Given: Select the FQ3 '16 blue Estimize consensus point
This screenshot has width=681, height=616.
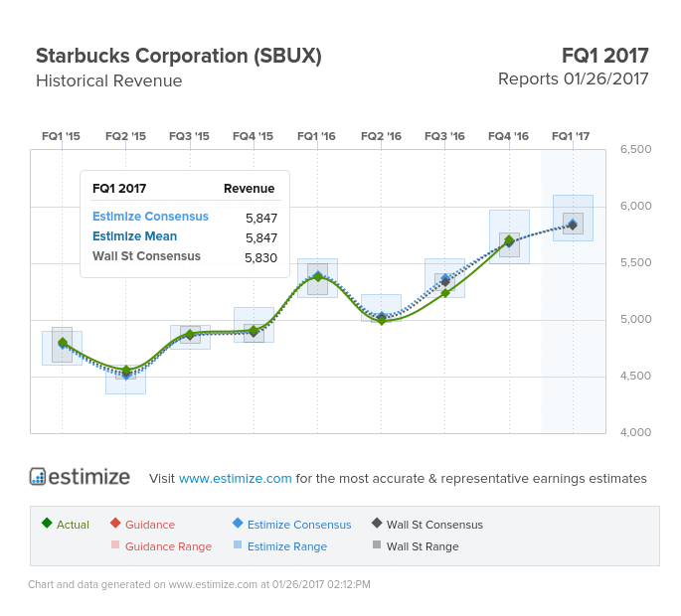Looking at the screenshot, I should coord(445,277).
